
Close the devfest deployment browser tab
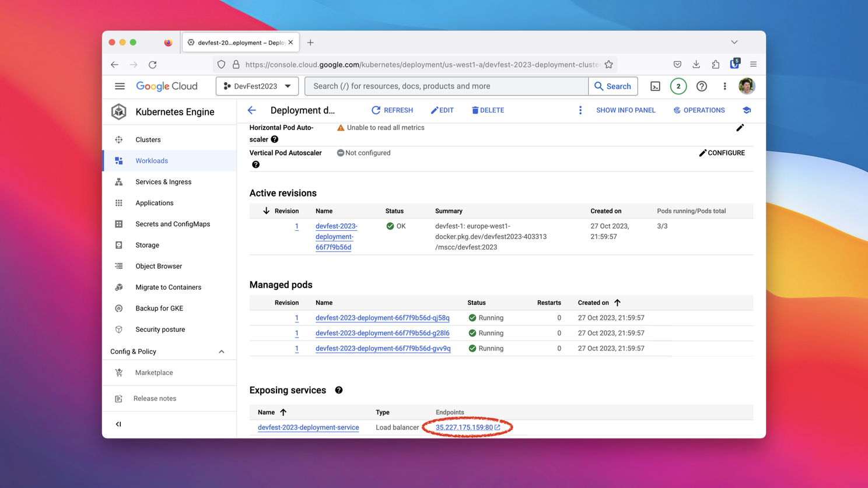290,43
